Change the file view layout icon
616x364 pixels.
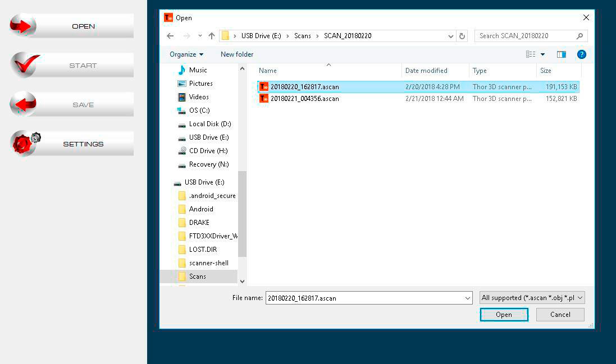[531, 54]
